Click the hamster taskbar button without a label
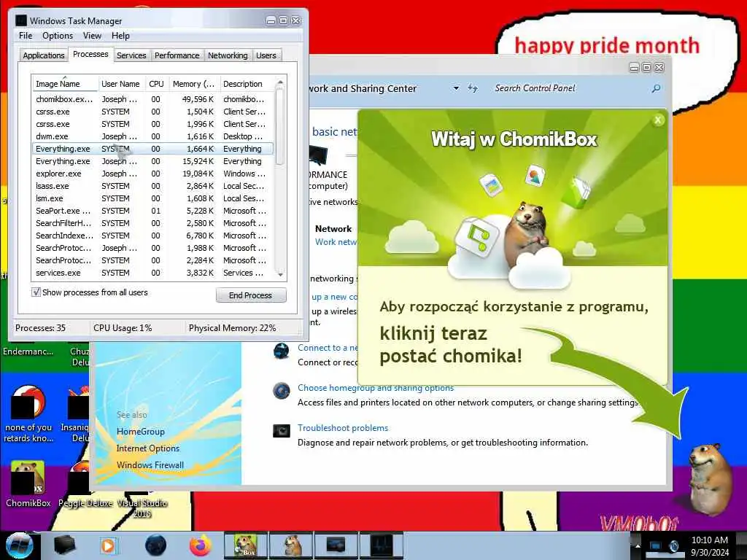Image resolution: width=747 pixels, height=560 pixels. point(292,545)
